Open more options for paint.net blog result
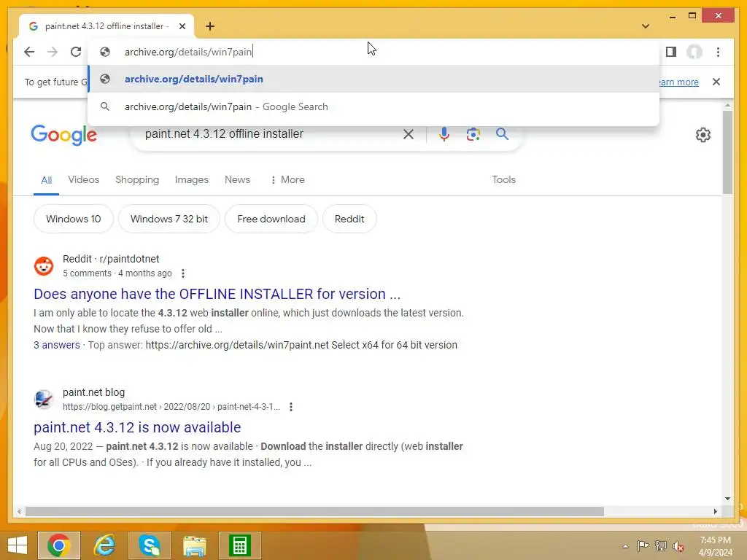747x560 pixels. click(x=290, y=407)
